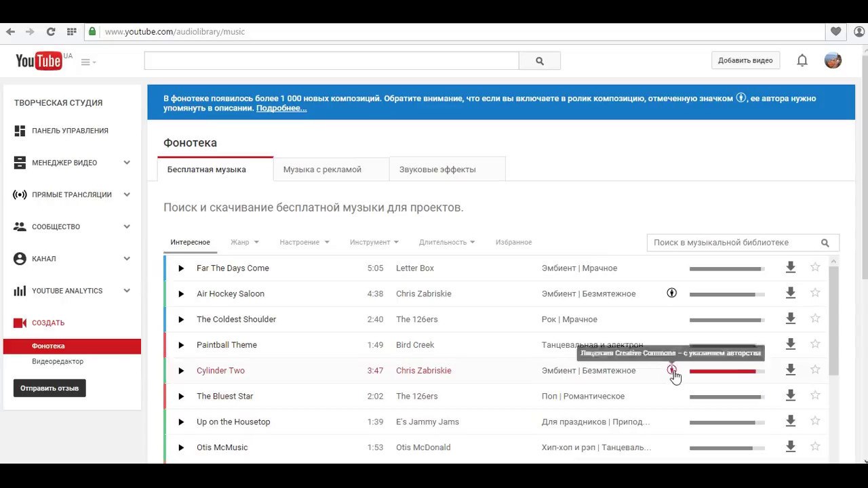Star the Paintball Theme track
The height and width of the screenshot is (488, 868).
coord(815,344)
